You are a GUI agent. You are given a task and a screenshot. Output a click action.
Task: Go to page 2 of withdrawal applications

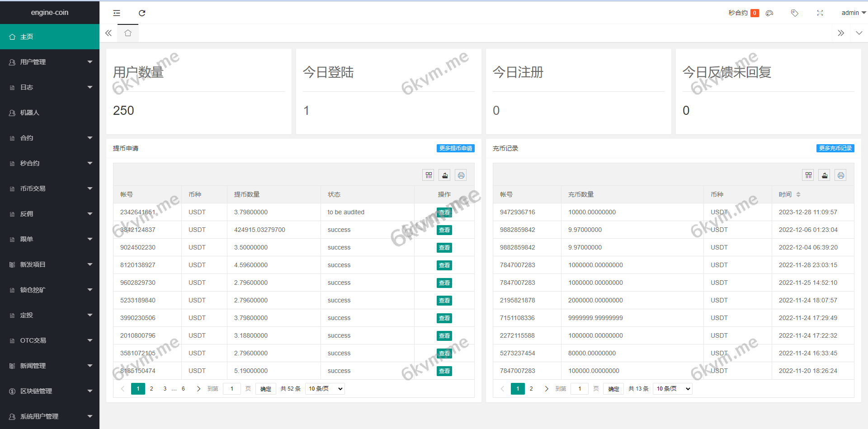[151, 388]
